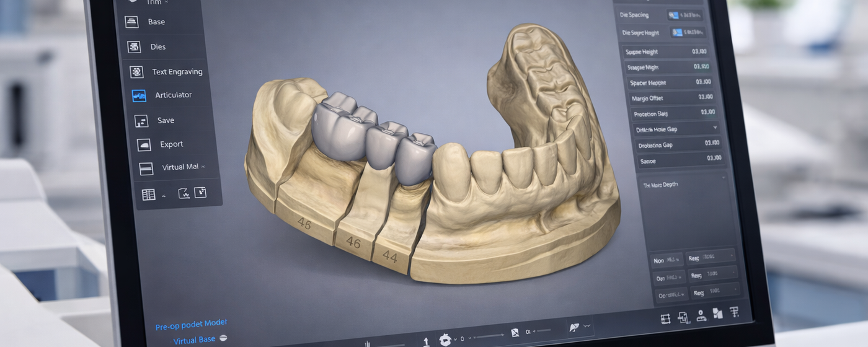The width and height of the screenshot is (868, 347).
Task: Click the Pre-op Model link
Action: click(191, 325)
